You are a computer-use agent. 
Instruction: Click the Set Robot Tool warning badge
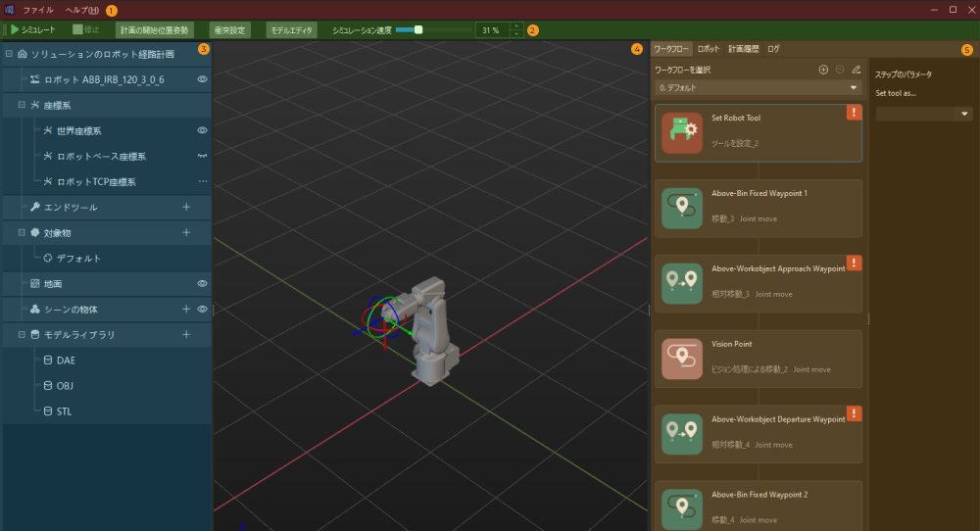pyautogui.click(x=854, y=113)
